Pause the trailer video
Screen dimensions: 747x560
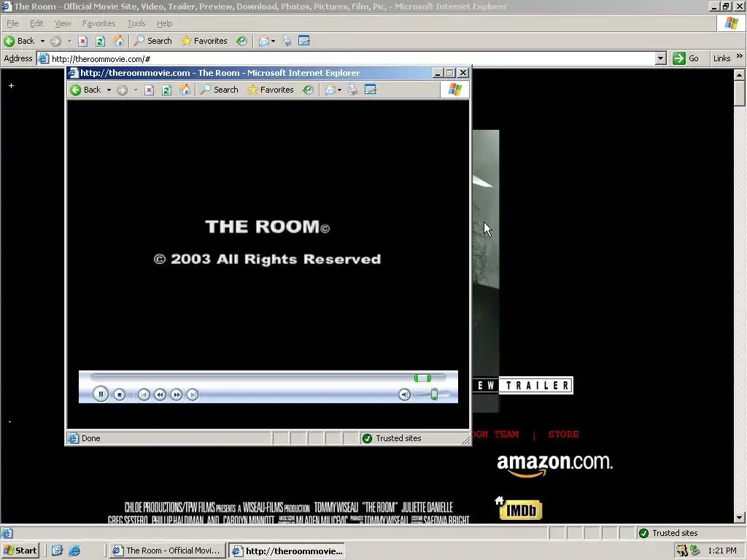101,394
